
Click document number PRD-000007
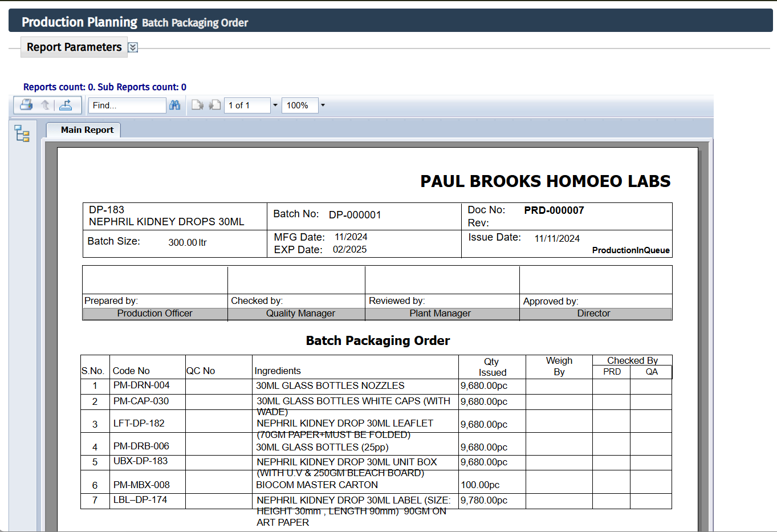[x=554, y=210]
